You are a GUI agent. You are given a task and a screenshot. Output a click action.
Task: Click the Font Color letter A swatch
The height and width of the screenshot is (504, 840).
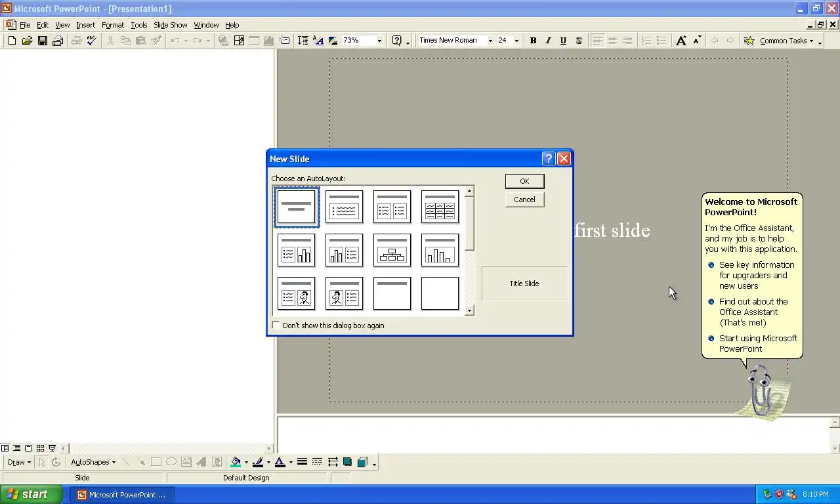pos(280,462)
